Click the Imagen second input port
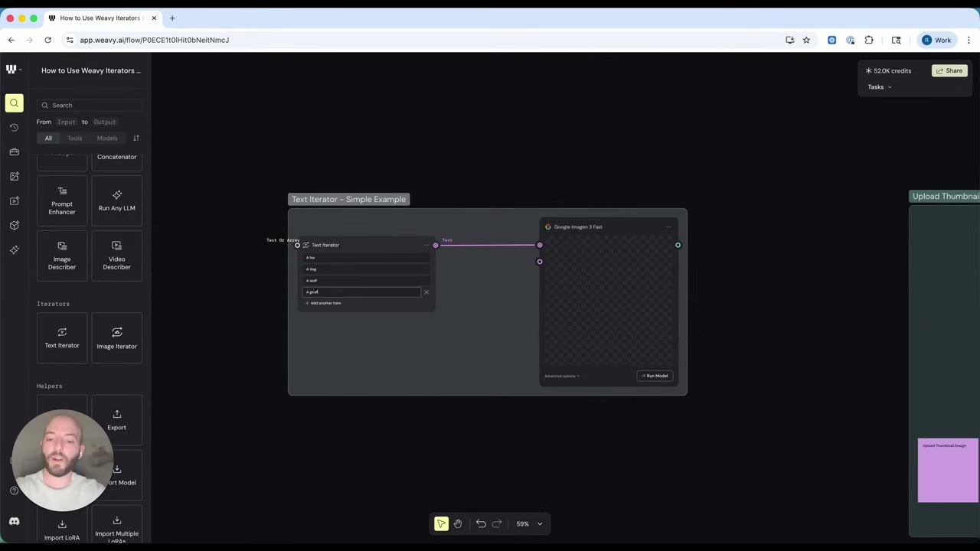Viewport: 980px width, 551px height. coord(540,262)
